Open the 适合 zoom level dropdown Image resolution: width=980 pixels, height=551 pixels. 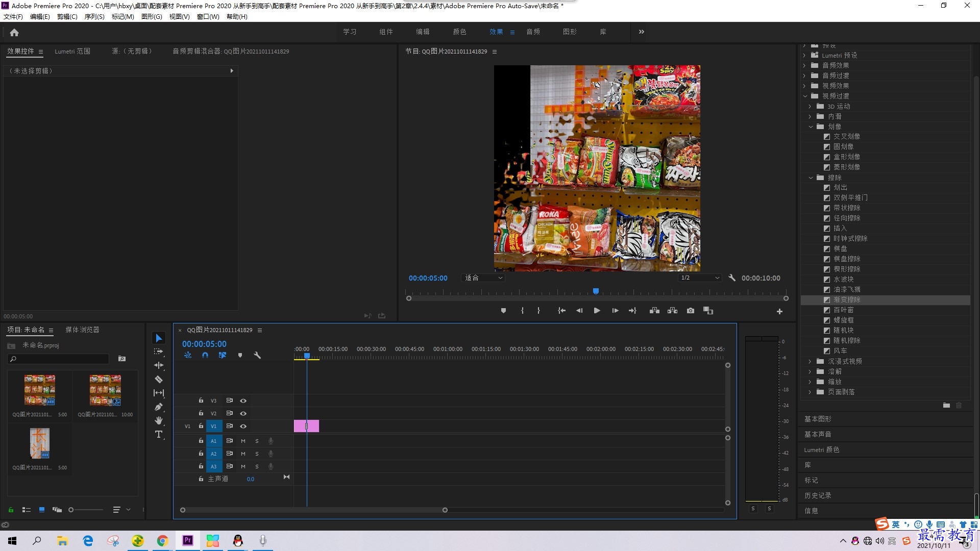[483, 278]
